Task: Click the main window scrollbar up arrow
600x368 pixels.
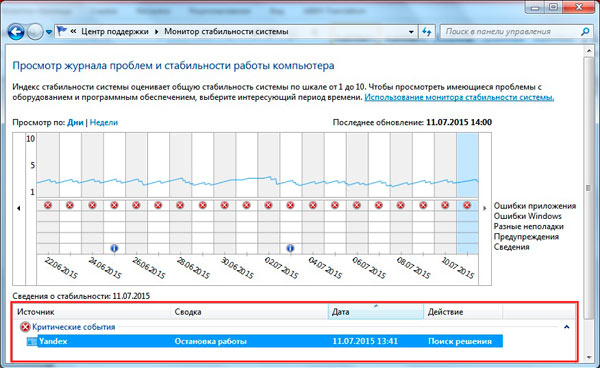Action: [x=589, y=50]
